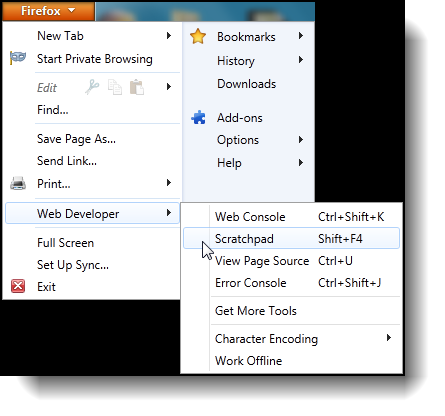The height and width of the screenshot is (416, 445).
Task: Click the red X Exit icon
Action: coord(18,286)
